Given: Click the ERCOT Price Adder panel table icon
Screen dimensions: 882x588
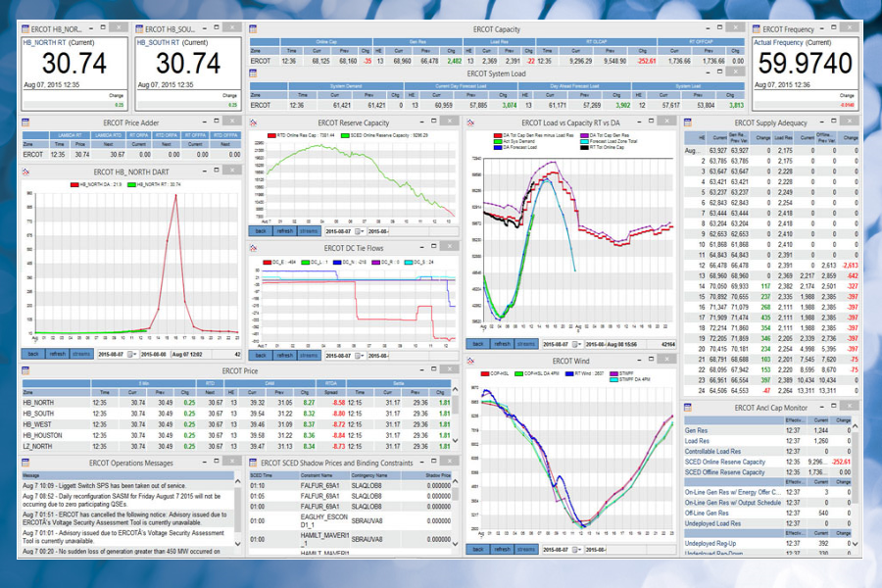Looking at the screenshot, I should click(x=25, y=122).
